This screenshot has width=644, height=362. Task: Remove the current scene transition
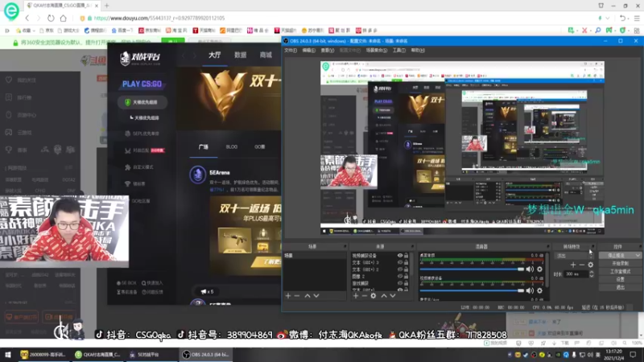point(581,265)
